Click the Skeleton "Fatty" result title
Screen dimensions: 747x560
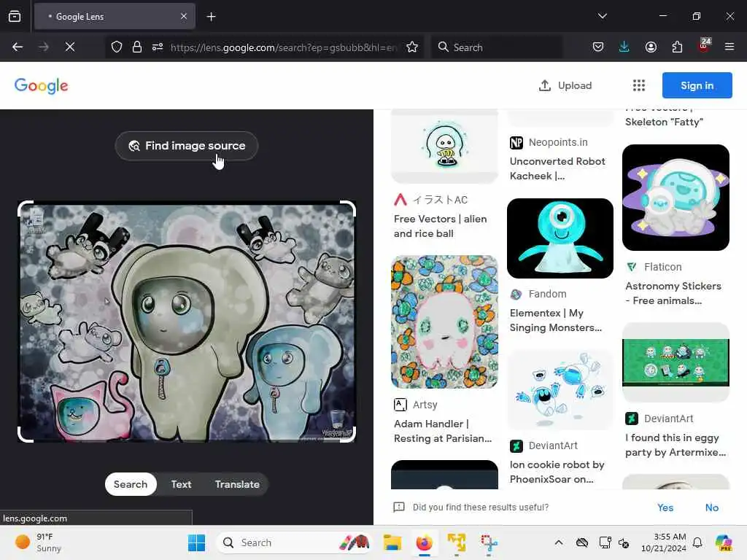coord(664,122)
